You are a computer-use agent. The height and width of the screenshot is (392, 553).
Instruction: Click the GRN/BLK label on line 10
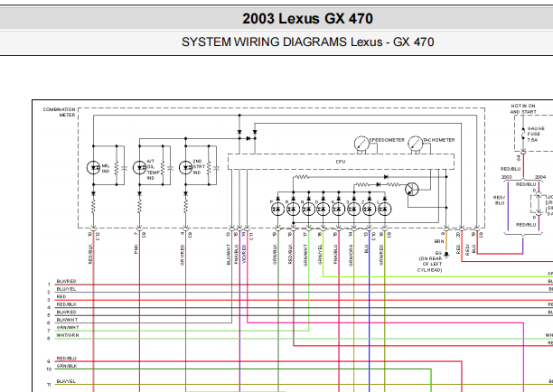(67, 367)
